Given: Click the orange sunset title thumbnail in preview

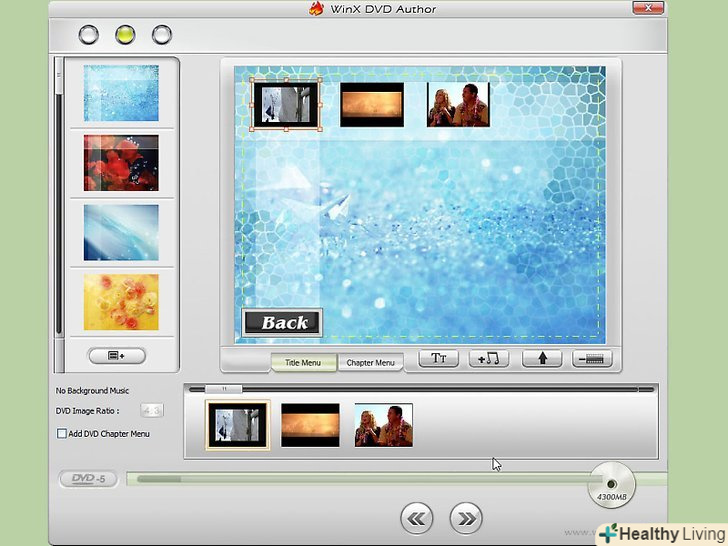Looking at the screenshot, I should (372, 105).
